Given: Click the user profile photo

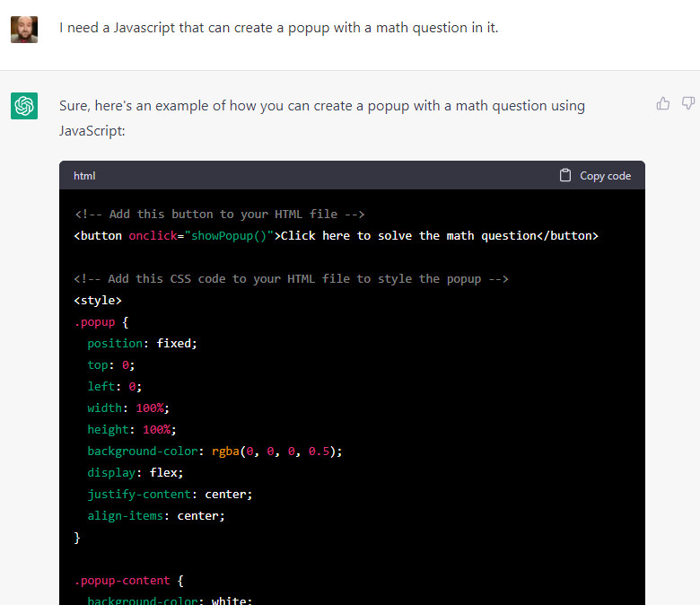Looking at the screenshot, I should click(x=24, y=29).
